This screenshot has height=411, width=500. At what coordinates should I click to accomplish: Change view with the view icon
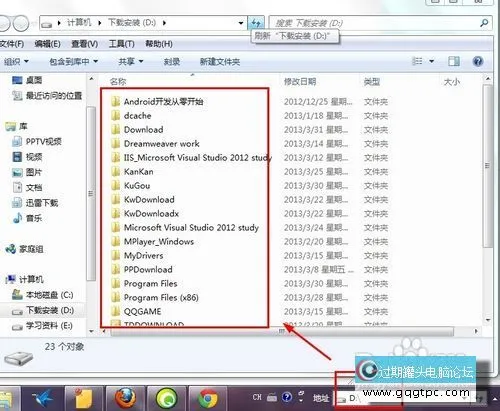(417, 61)
